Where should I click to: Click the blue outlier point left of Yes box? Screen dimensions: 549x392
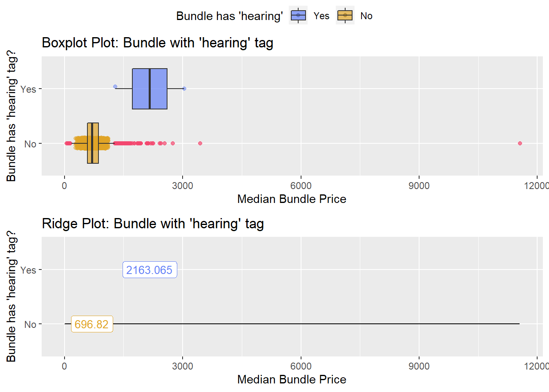(x=115, y=87)
